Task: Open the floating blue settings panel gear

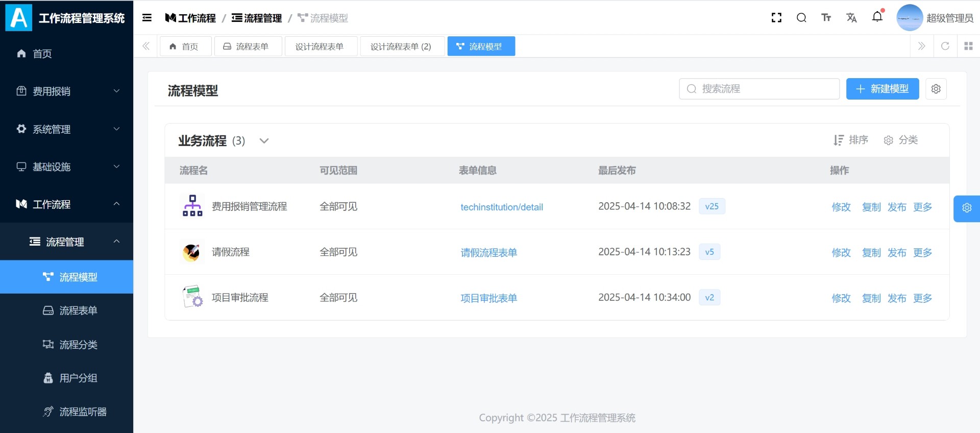Action: [x=967, y=208]
